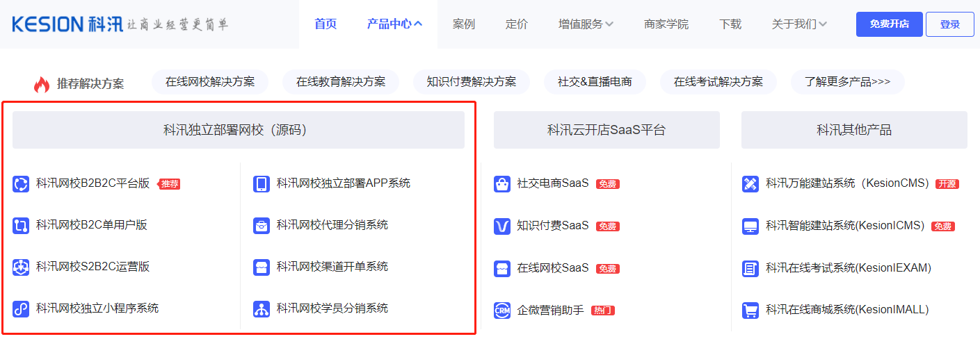Click the 科汛网校独立小程序系统 icon
This screenshot has width=980, height=364.
[21, 308]
